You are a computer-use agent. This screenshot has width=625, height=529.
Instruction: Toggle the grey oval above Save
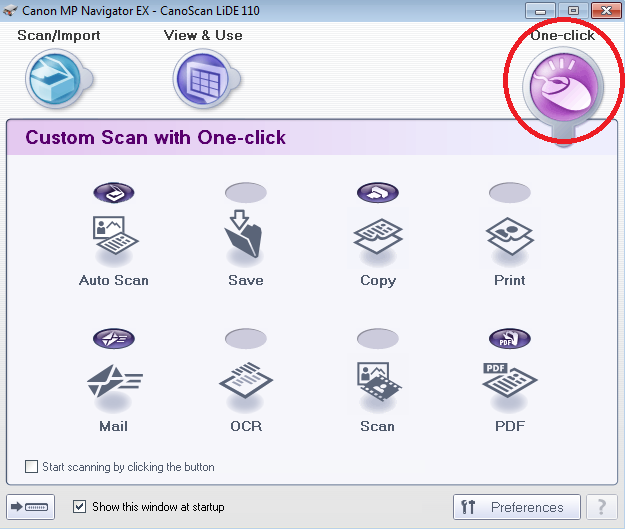(x=246, y=193)
